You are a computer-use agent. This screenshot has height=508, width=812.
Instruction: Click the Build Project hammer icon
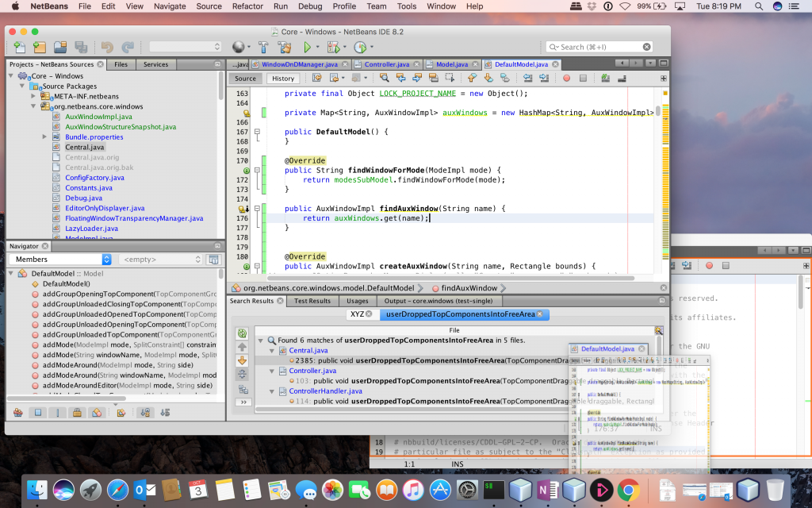pyautogui.click(x=263, y=47)
